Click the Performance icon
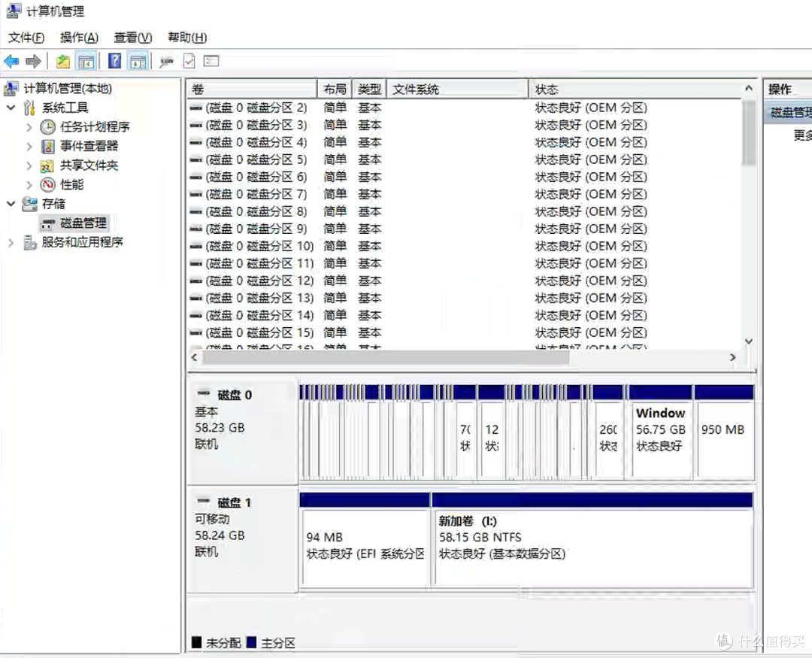The width and height of the screenshot is (812, 658). click(x=47, y=184)
